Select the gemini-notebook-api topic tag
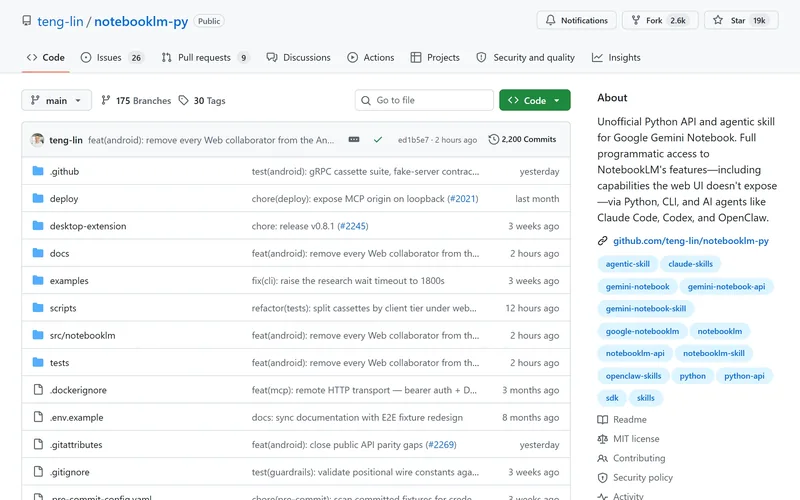Viewport: 800px width, 500px height. coord(727,287)
